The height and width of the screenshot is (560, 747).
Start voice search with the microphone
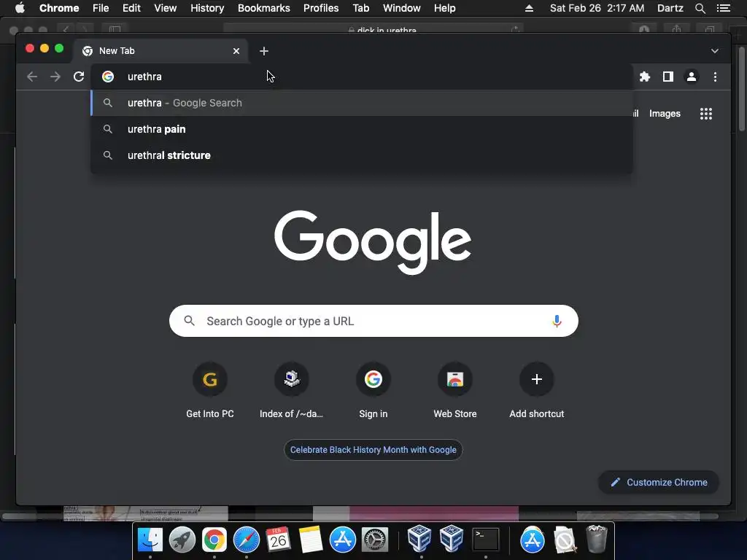tap(557, 321)
